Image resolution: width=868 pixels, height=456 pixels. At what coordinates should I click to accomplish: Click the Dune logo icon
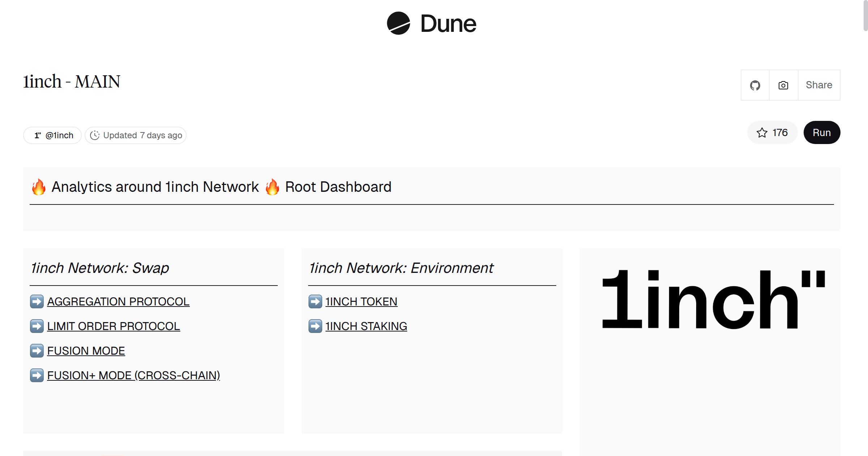click(398, 24)
